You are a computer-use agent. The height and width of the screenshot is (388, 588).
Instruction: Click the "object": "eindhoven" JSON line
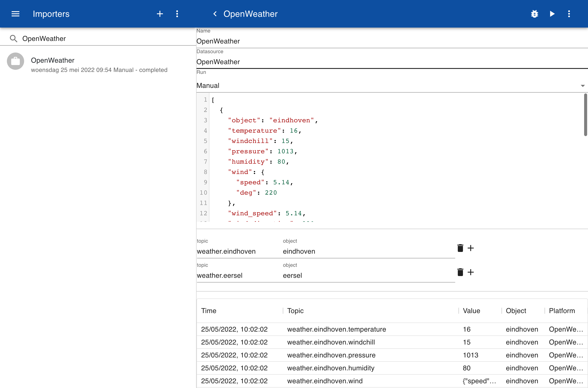tap(273, 120)
